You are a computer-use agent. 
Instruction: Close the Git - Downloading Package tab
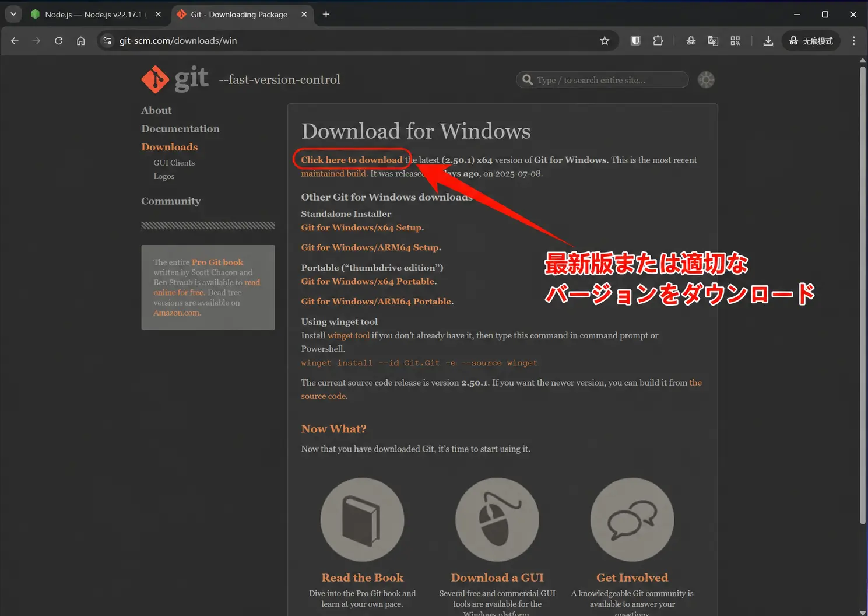pyautogui.click(x=304, y=15)
